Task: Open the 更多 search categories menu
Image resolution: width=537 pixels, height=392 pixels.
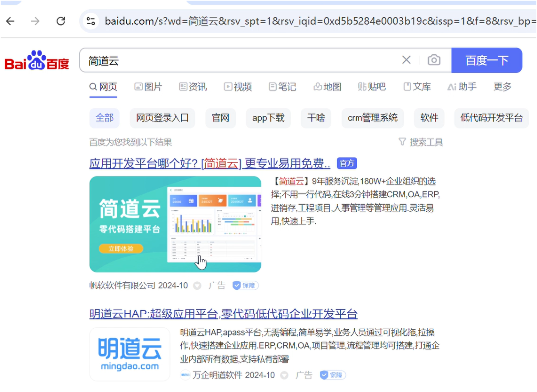Action: (502, 87)
